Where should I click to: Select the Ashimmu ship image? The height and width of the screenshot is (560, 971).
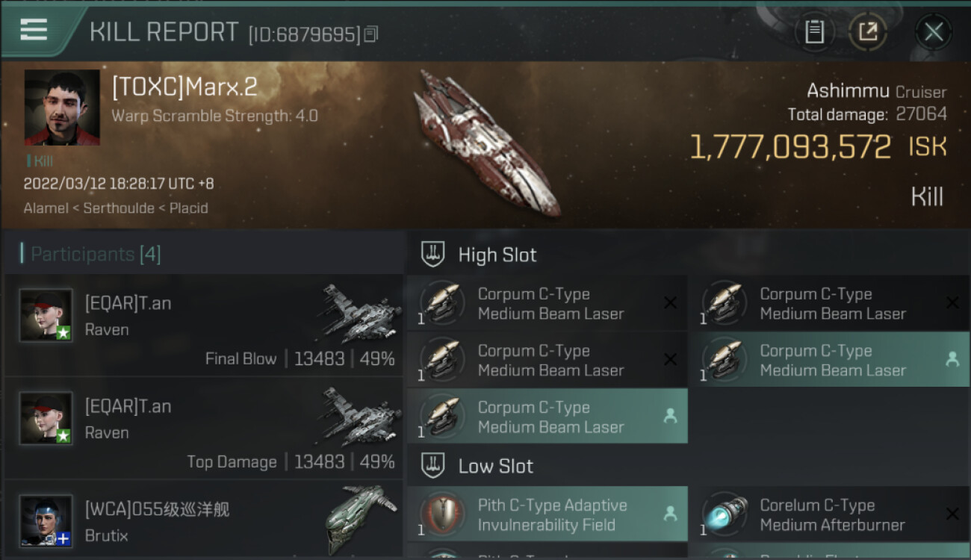(485, 143)
